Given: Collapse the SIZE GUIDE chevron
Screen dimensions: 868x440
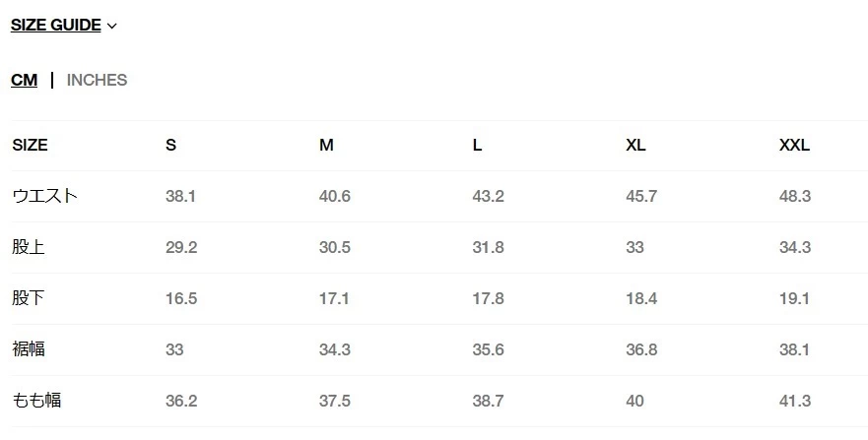Looking at the screenshot, I should [111, 27].
